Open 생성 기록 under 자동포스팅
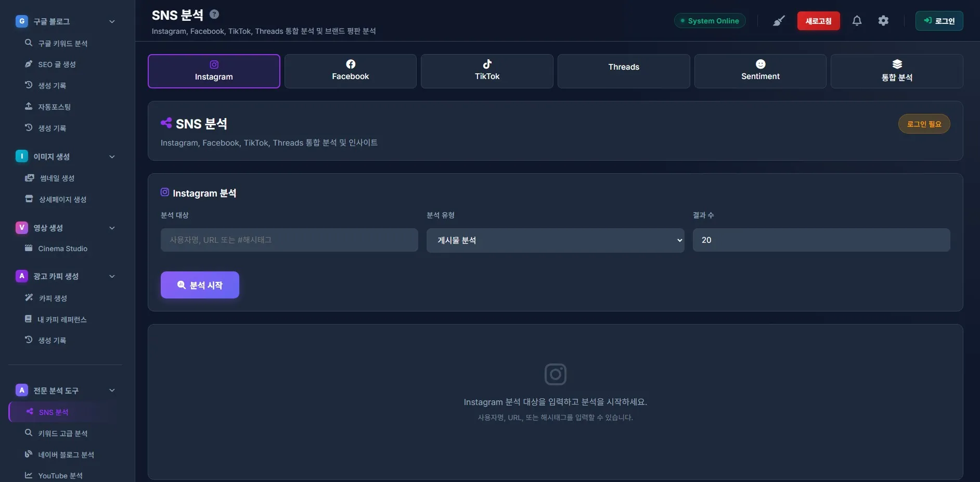 point(65,128)
